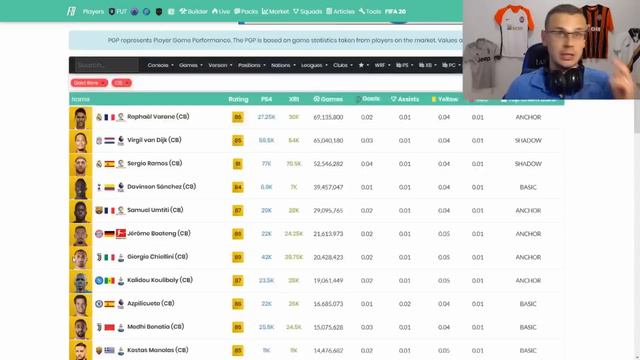This screenshot has width=640, height=360.
Task: Expand the XB price filter dropdown
Action: pos(428,65)
